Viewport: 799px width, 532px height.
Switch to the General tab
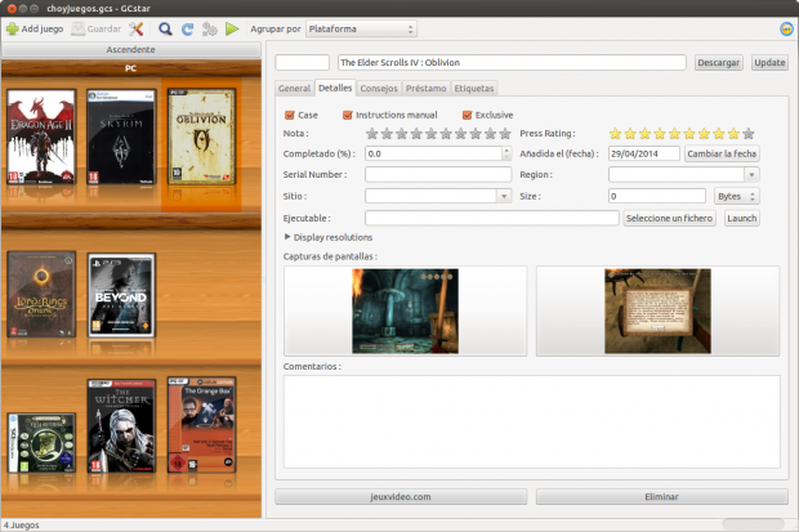click(294, 88)
